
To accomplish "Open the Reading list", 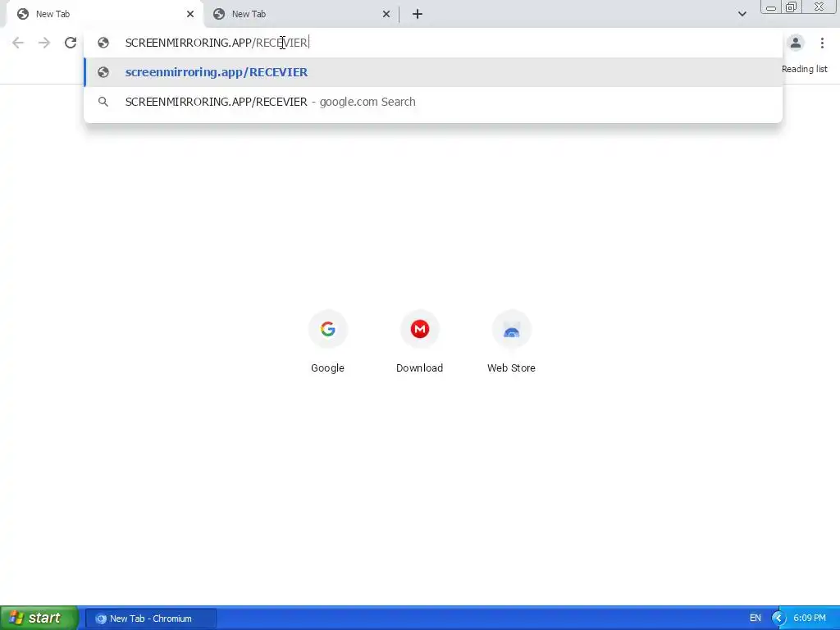I will tap(804, 69).
